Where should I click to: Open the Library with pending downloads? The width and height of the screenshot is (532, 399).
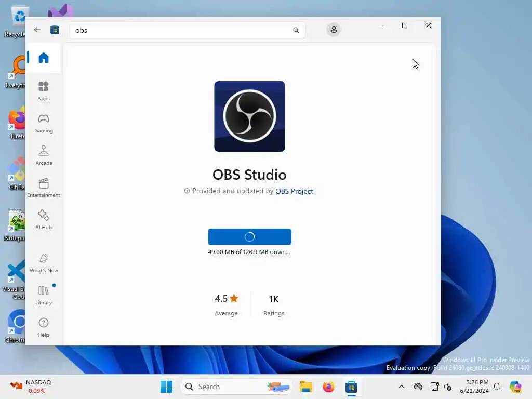click(44, 295)
